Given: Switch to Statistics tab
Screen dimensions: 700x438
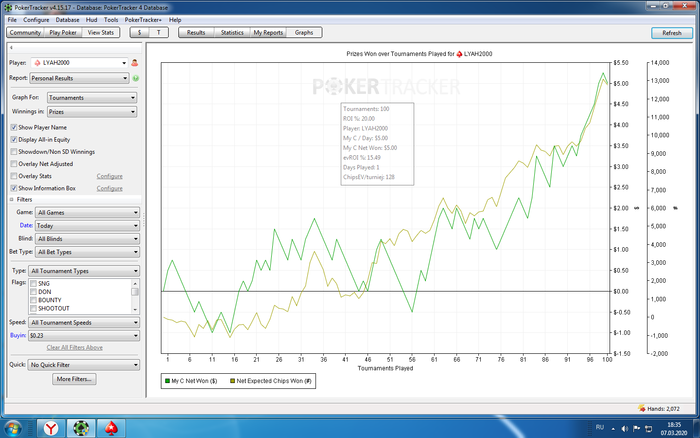Looking at the screenshot, I should pos(232,33).
